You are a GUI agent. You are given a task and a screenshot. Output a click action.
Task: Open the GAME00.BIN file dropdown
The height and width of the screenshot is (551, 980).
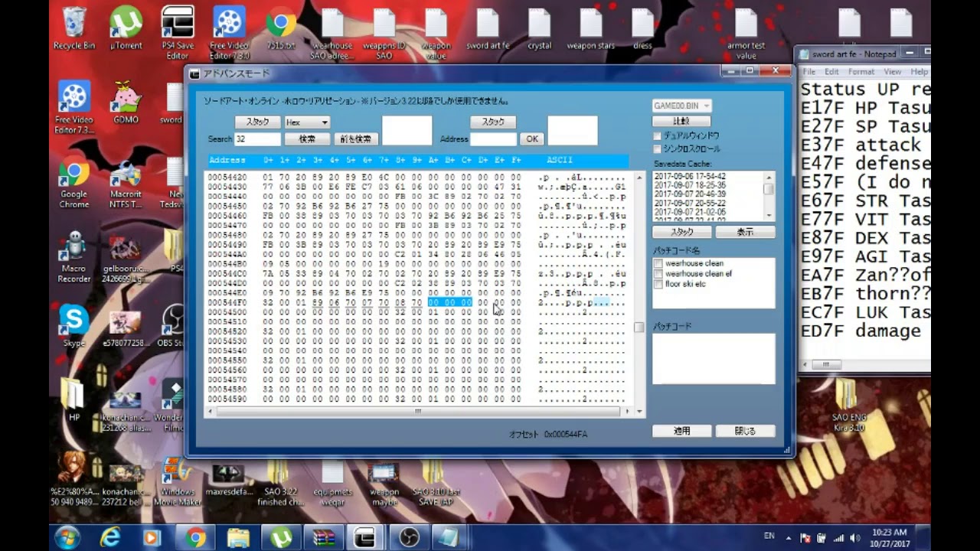pyautogui.click(x=682, y=106)
